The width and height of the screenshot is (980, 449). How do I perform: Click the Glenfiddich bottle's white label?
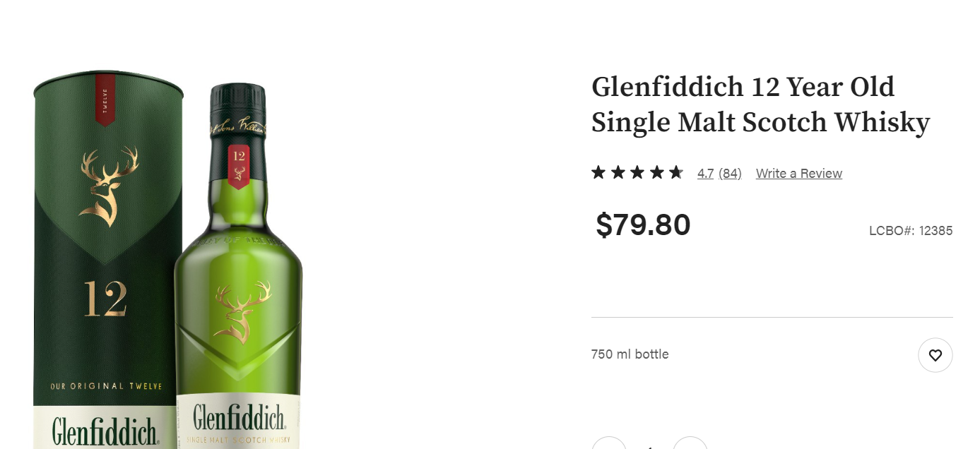pos(238,421)
